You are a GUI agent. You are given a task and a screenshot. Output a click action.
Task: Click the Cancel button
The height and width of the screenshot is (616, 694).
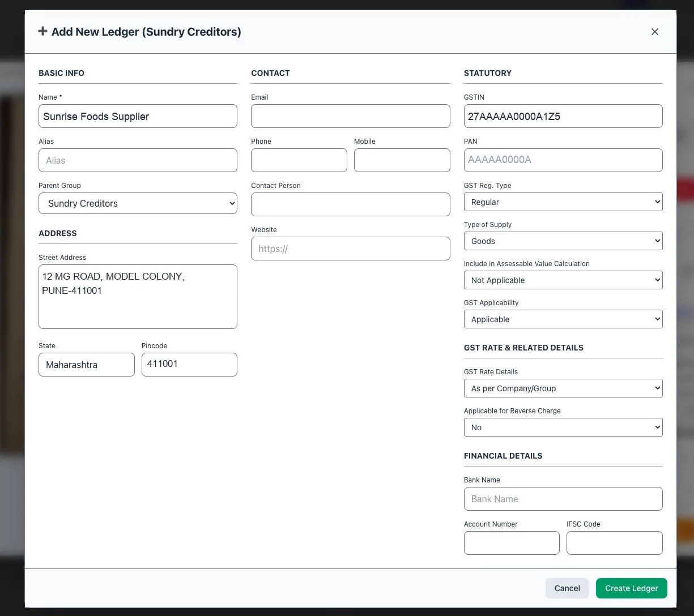[x=567, y=588]
